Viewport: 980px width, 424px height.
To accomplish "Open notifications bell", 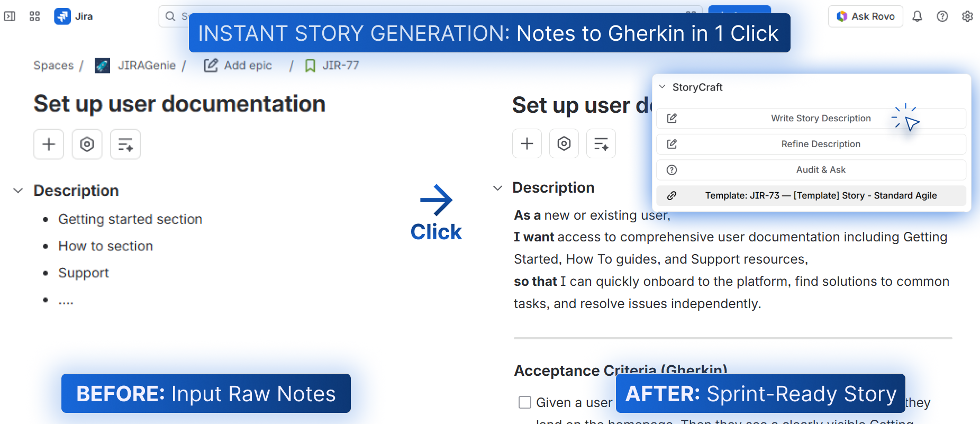I will pos(917,16).
